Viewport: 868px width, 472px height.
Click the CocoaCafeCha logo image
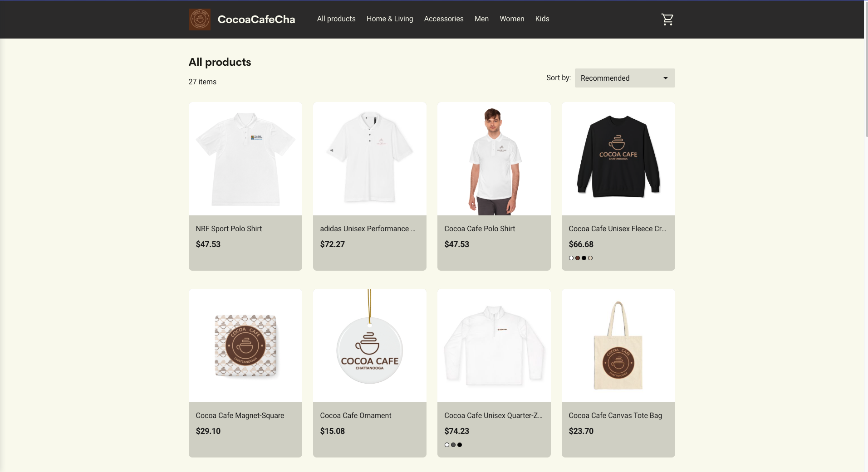point(199,19)
